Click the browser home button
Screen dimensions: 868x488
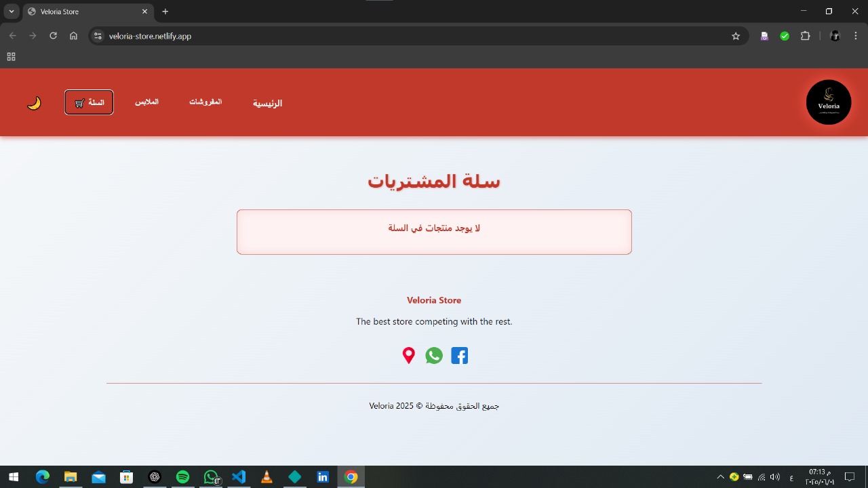73,36
